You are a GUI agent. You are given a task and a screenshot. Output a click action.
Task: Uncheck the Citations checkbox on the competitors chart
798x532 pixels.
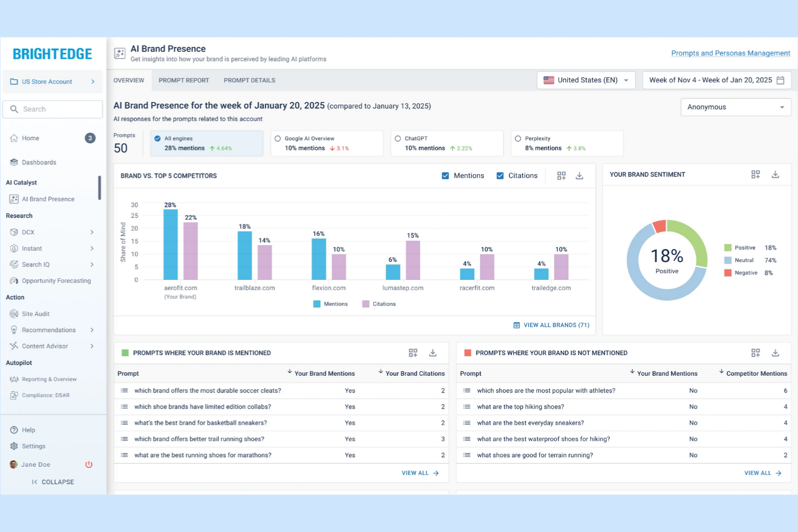point(500,175)
